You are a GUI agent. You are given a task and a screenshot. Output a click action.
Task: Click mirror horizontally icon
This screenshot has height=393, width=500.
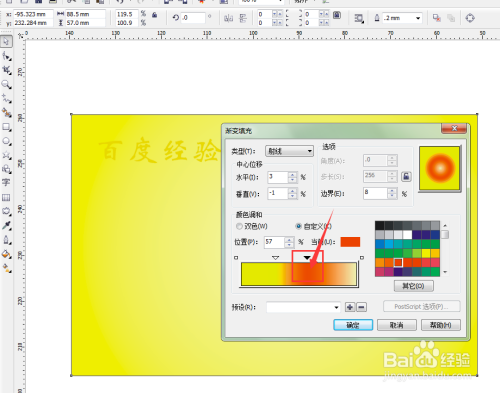[x=228, y=18]
